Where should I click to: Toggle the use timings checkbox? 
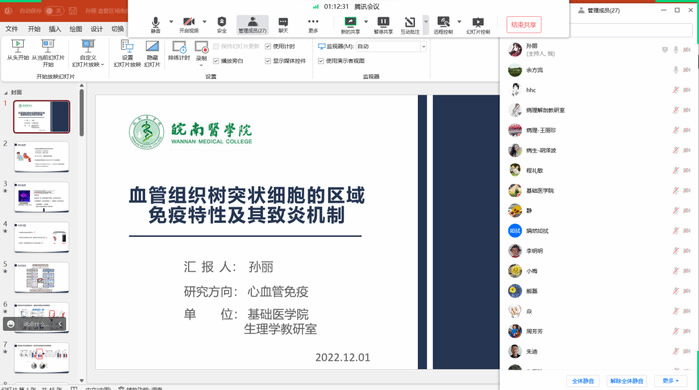click(268, 46)
